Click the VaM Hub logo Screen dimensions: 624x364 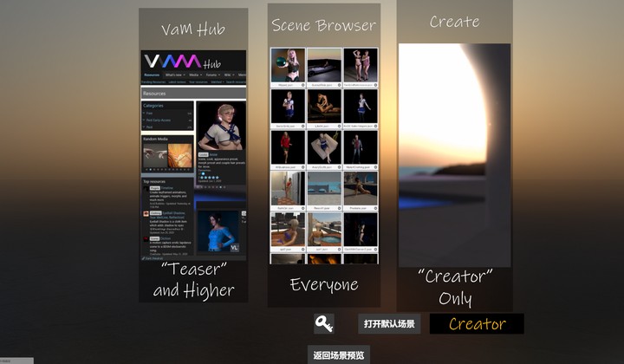tap(182, 62)
